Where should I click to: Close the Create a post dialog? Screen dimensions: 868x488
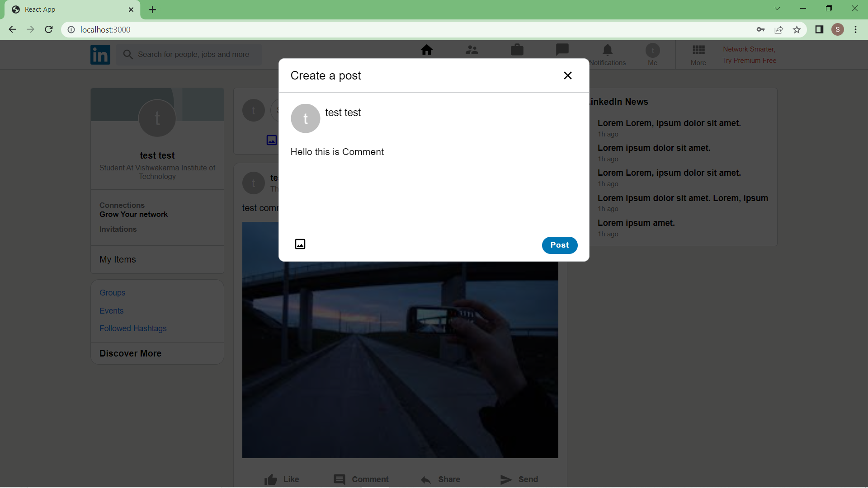[568, 75]
